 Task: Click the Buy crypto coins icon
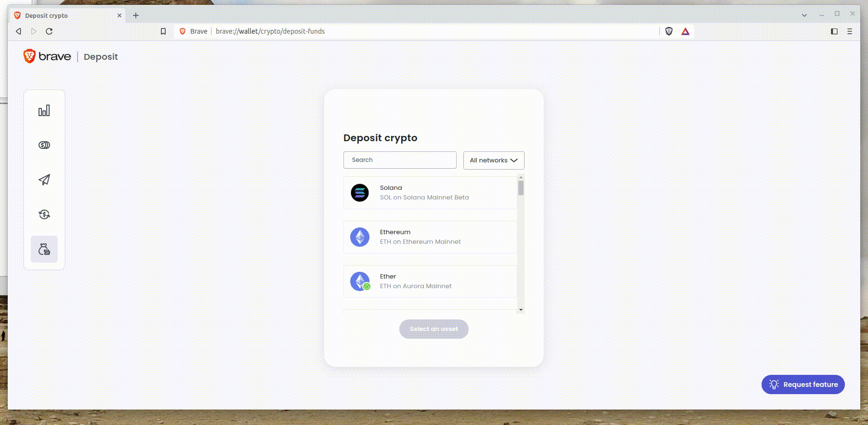click(x=44, y=145)
